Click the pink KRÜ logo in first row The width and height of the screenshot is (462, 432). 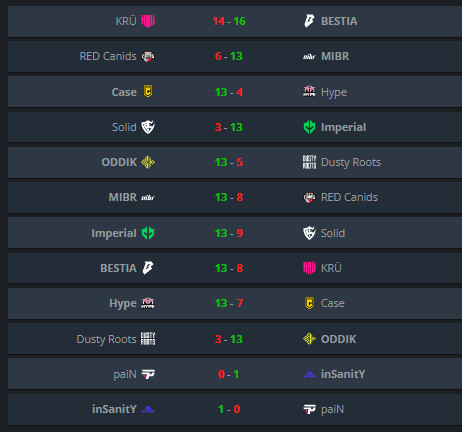click(148, 21)
